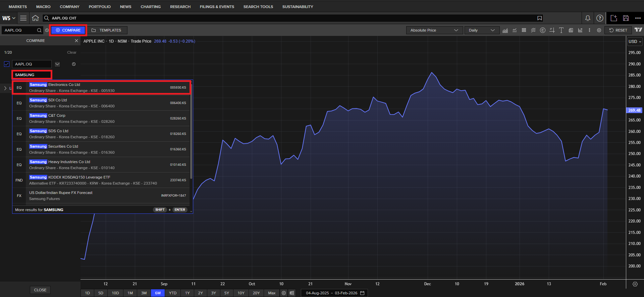The height and width of the screenshot is (297, 644).
Task: Save the layout with the floppy disk icon
Action: point(626,18)
